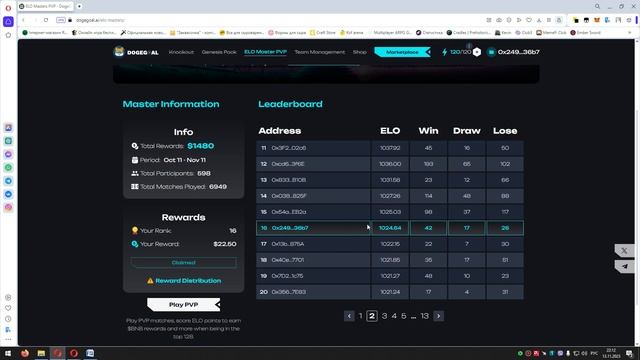The height and width of the screenshot is (360, 640).
Task: Open the Genesis Pack page
Action: coord(219,52)
